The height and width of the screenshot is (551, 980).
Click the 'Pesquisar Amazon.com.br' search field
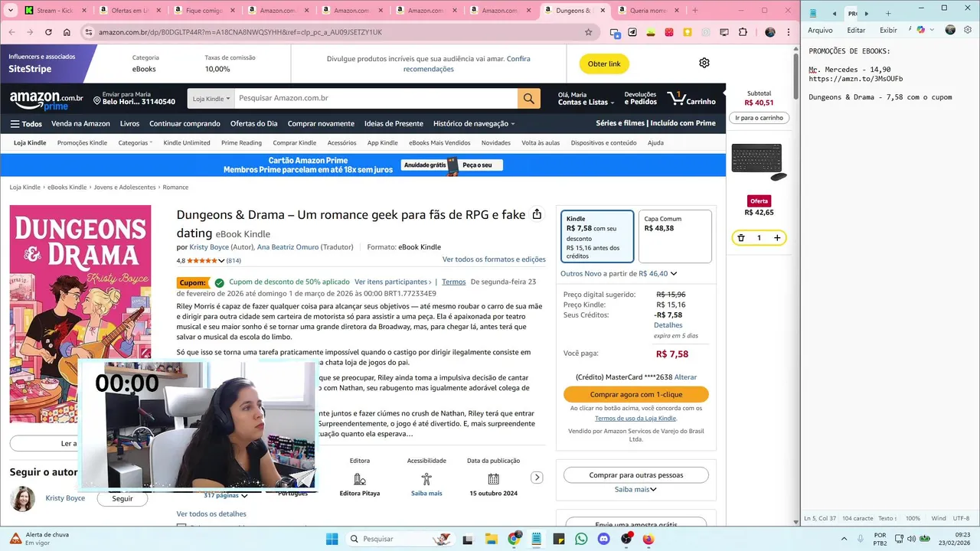(x=376, y=99)
